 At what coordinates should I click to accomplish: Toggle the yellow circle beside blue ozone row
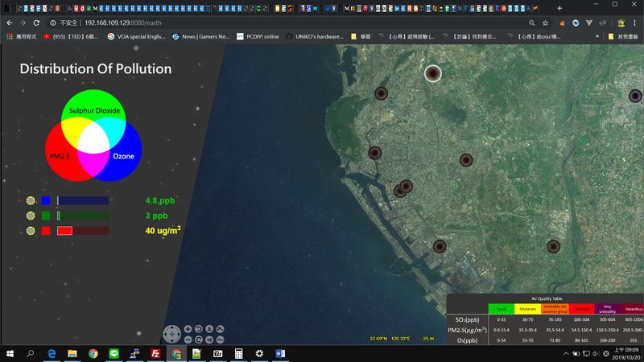31,200
